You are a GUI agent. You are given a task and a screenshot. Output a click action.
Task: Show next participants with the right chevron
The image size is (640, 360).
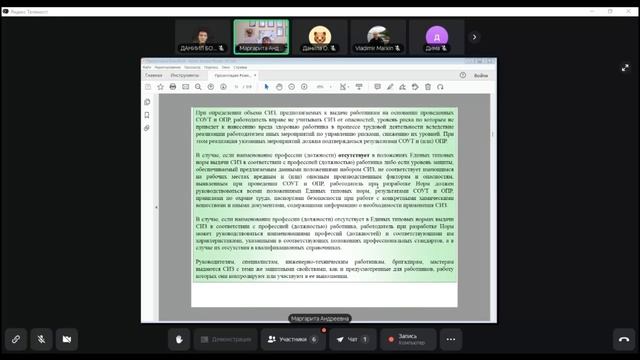click(474, 37)
